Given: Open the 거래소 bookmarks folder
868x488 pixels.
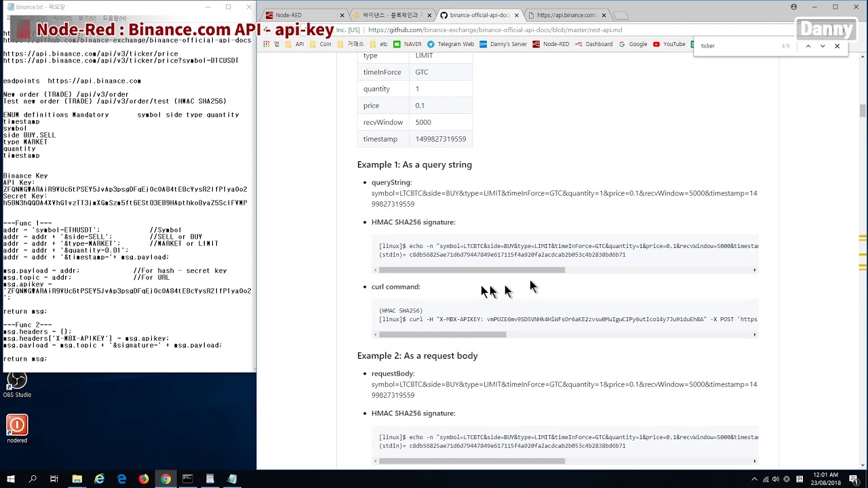Looking at the screenshot, I should [x=350, y=44].
